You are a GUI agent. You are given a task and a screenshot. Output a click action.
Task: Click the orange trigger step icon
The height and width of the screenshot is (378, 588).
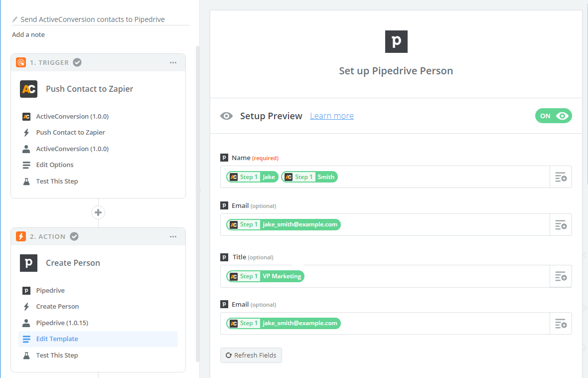click(21, 62)
